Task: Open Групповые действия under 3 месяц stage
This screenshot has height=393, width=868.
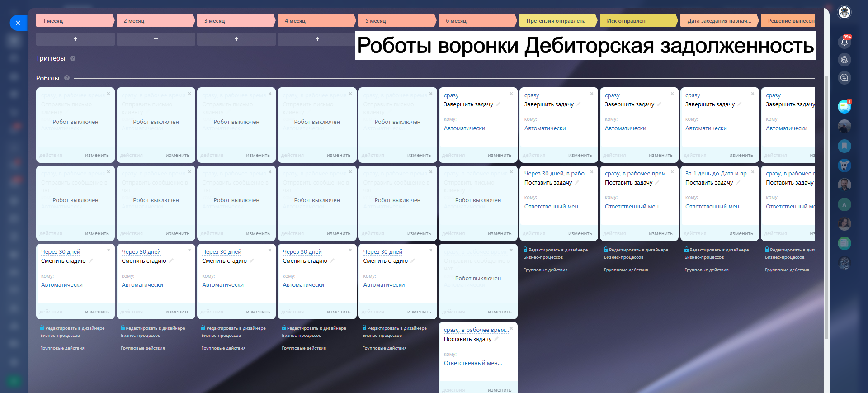Action: [x=223, y=348]
